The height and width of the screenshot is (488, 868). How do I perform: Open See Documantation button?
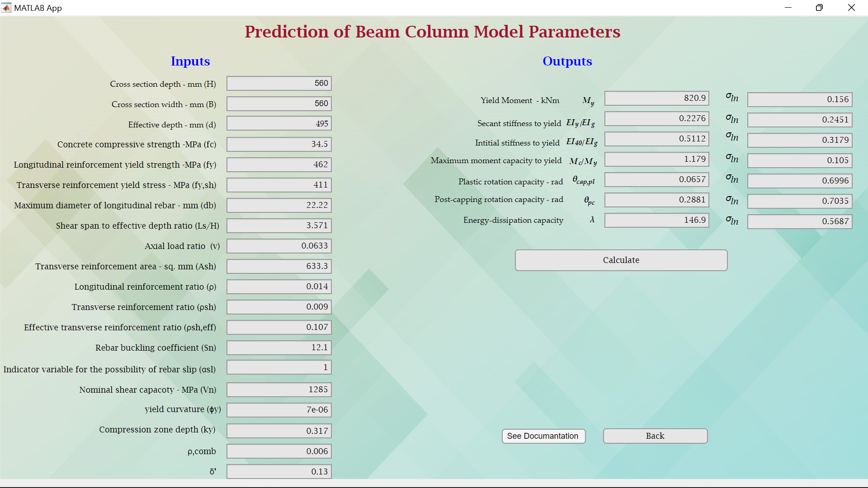(x=543, y=436)
